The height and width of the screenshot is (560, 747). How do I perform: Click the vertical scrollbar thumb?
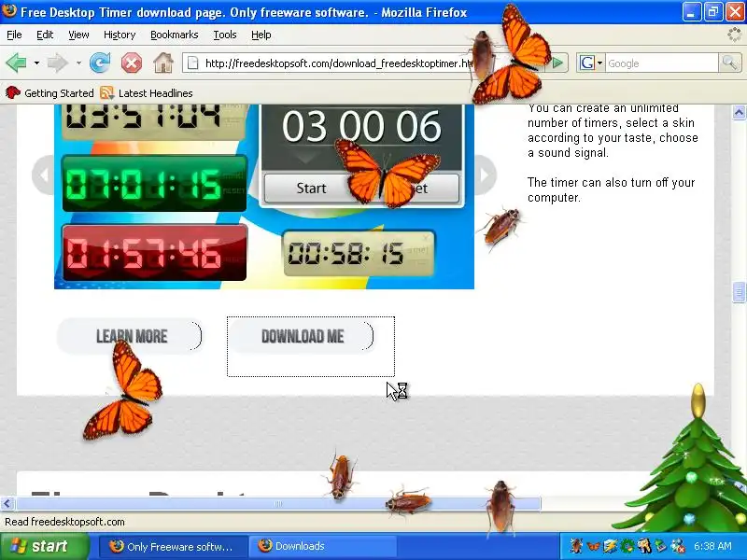coord(739,292)
